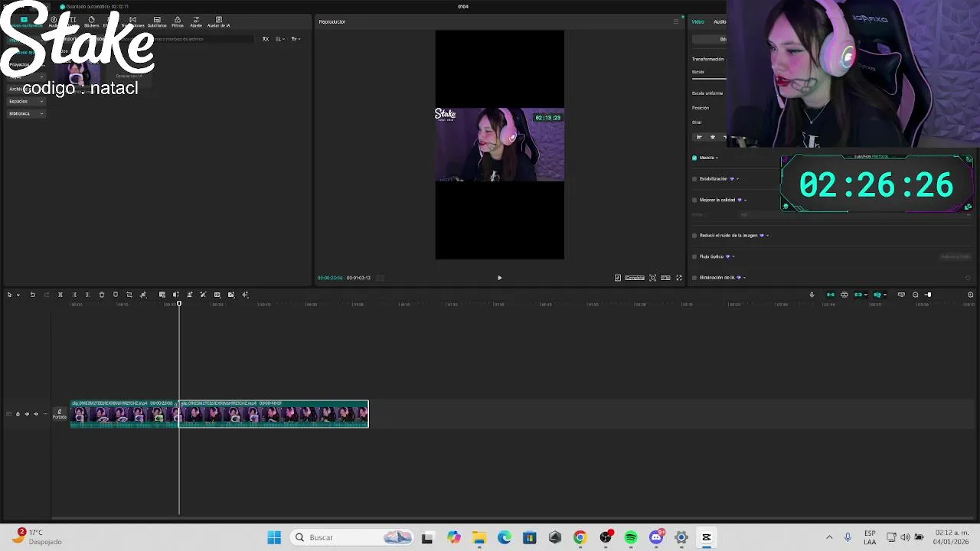
Task: Expand the Flujo óptico section arrow
Action: (733, 256)
